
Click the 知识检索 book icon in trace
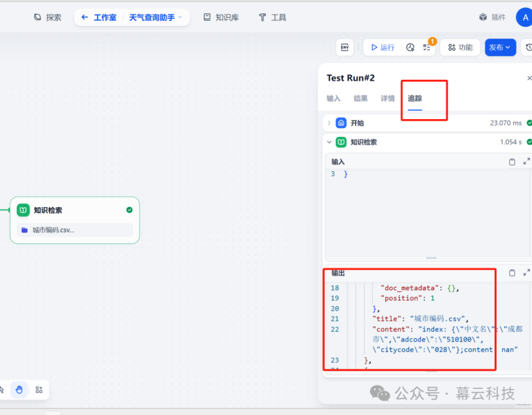[341, 142]
